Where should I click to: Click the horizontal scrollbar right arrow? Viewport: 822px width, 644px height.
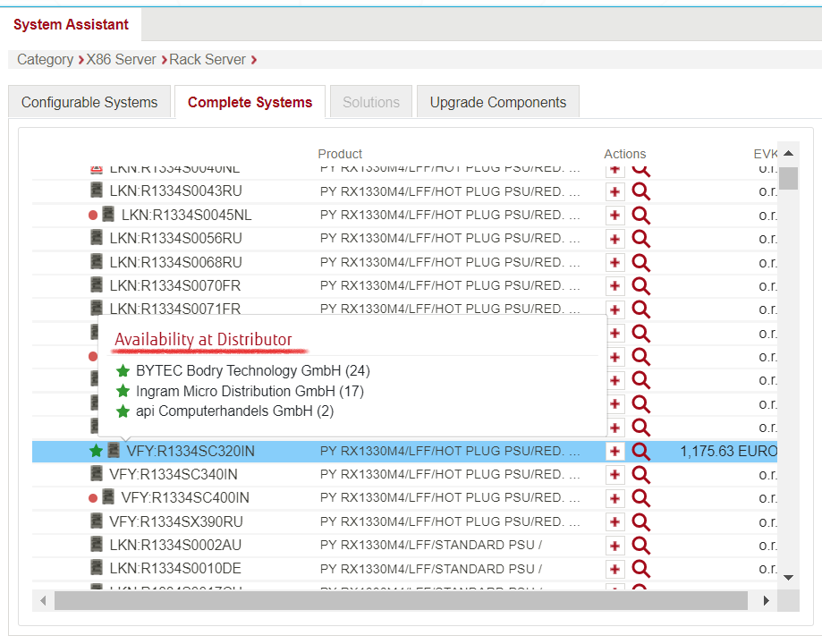click(x=766, y=601)
